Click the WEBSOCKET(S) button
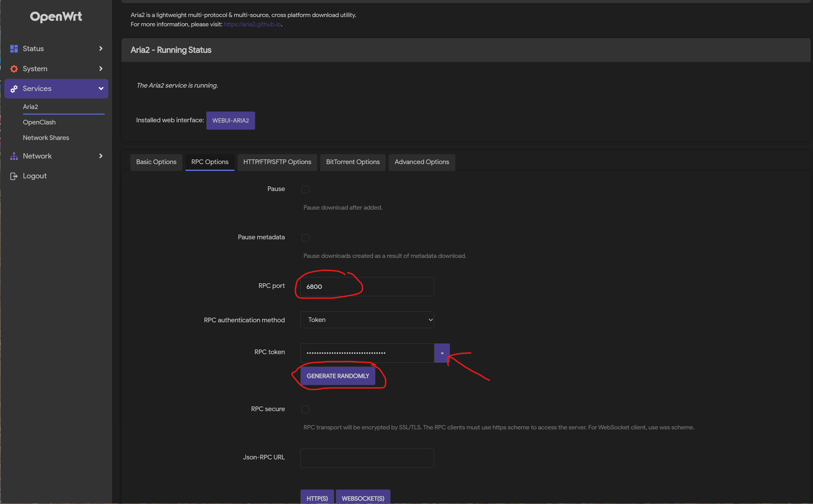Viewport: 813px width, 504px height. pos(363,497)
